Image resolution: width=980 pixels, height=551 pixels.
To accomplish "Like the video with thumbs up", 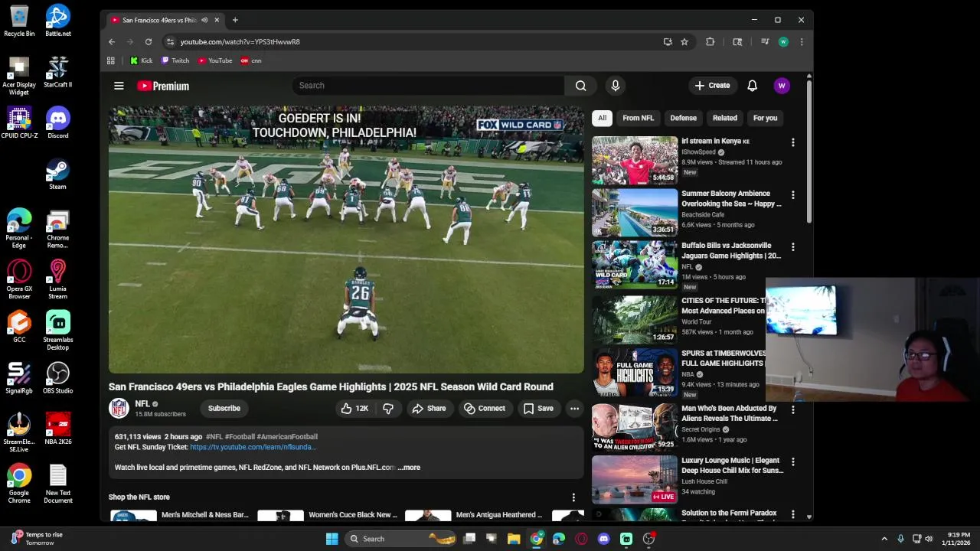I will coord(354,409).
